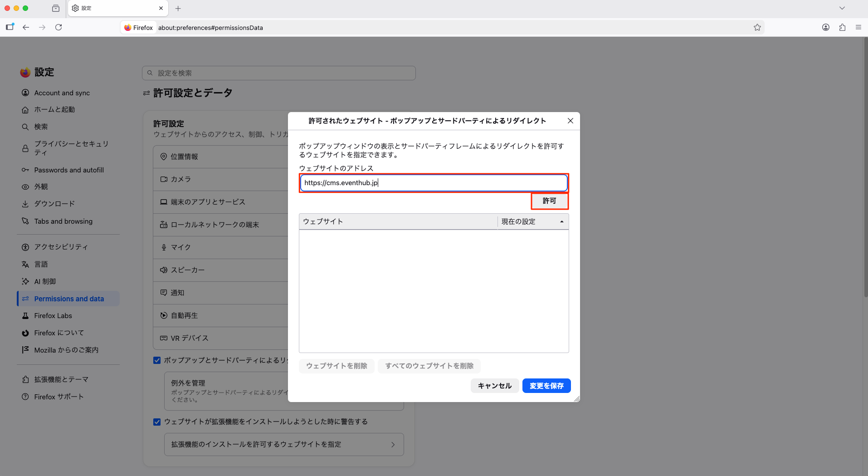Open Firefox サポート link

pyautogui.click(x=68, y=397)
